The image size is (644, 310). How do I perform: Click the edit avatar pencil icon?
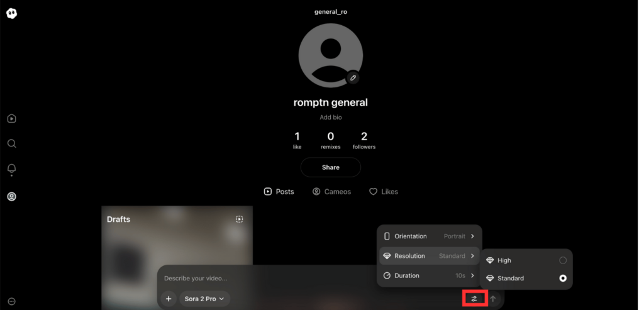point(353,77)
